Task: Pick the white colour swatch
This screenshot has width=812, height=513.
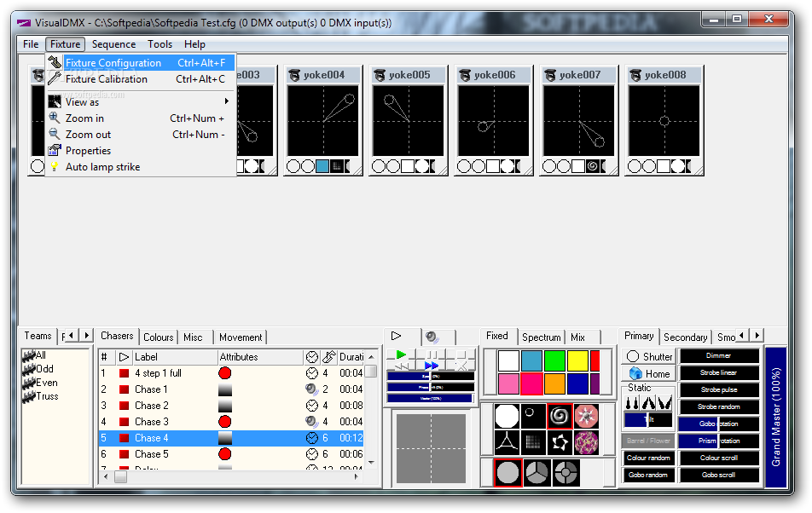Action: (508, 361)
